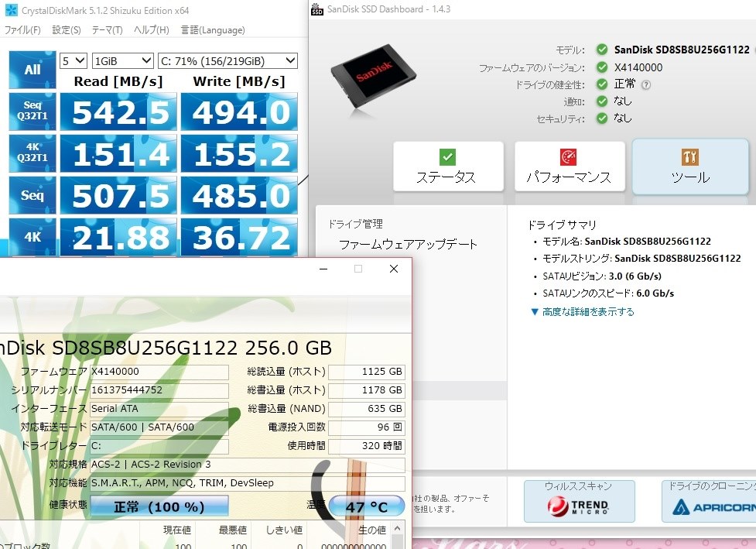The height and width of the screenshot is (549, 756).
Task: Run the Seq benchmark test
Action: point(32,195)
